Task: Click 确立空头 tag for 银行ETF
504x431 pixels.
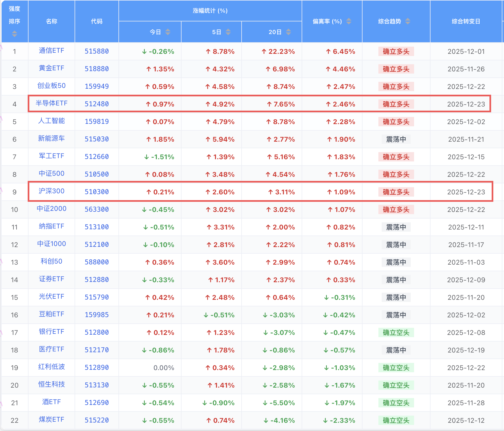Action: (396, 332)
